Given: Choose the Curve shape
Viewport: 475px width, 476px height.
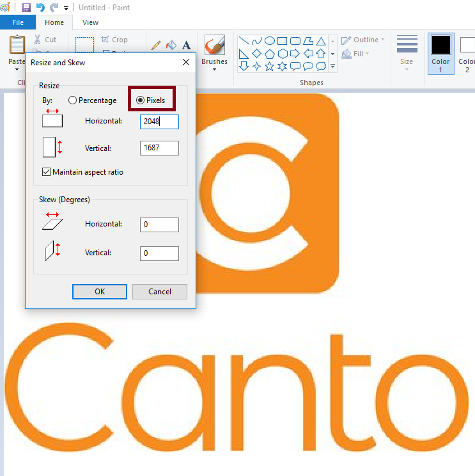Looking at the screenshot, I should (256, 41).
